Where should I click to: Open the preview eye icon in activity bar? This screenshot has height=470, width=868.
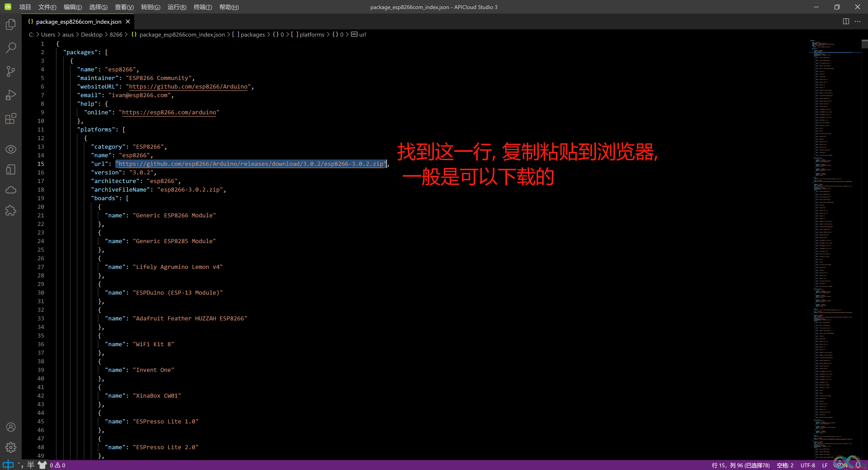(11, 149)
